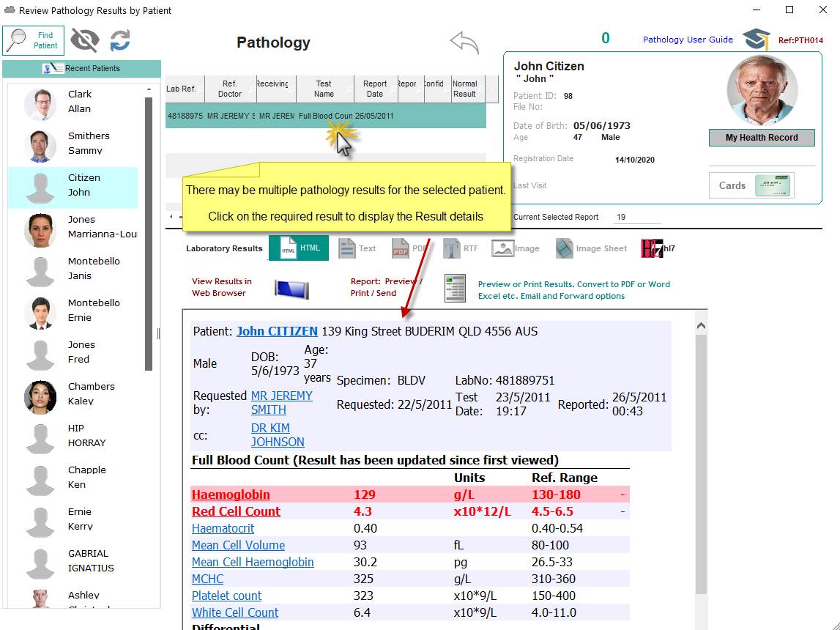Viewport: 840px width, 630px height.
Task: Click the Report Preview / Print / Send text
Action: [386, 287]
